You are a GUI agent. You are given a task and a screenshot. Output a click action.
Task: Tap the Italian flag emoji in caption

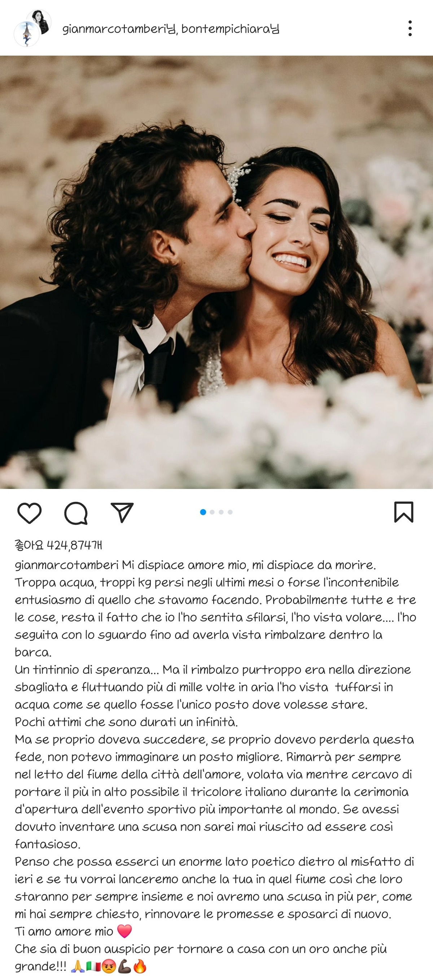pyautogui.click(x=93, y=966)
